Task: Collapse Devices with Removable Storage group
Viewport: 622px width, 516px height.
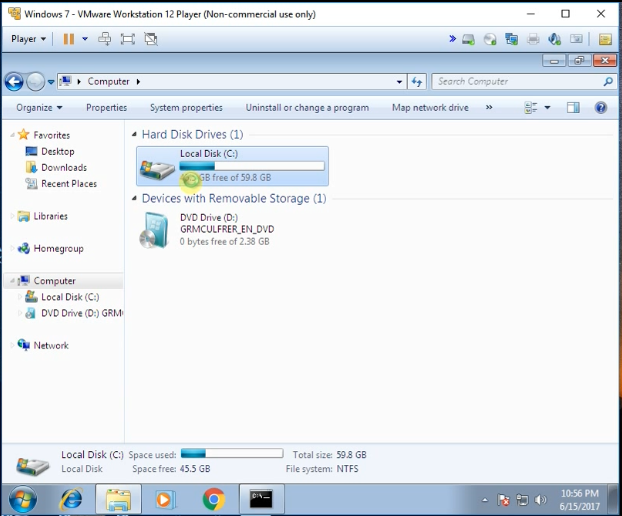Action: 134,198
